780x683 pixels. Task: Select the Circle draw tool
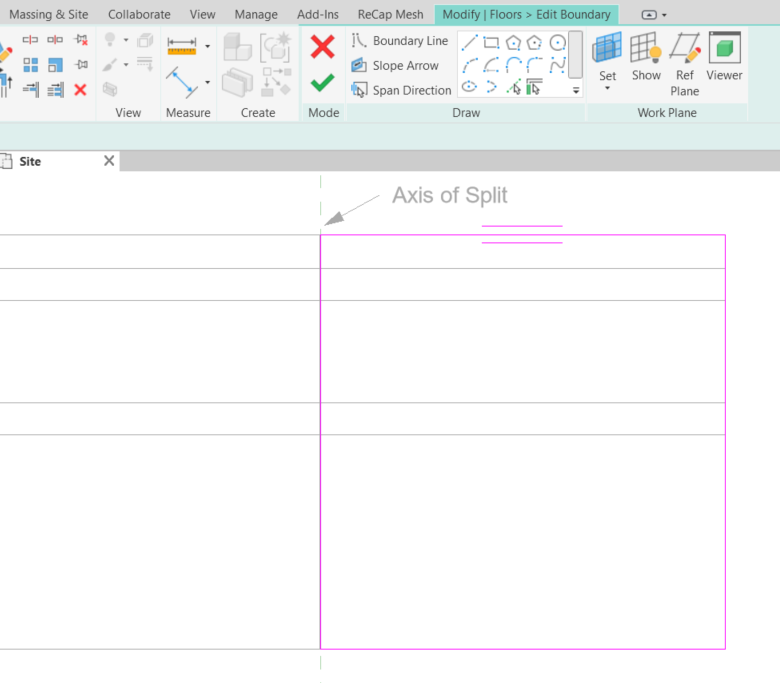[558, 43]
